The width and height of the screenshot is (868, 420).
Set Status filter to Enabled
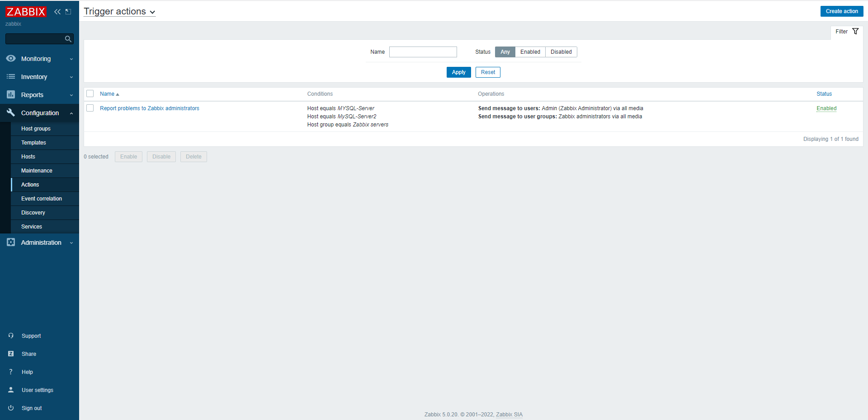(530, 52)
